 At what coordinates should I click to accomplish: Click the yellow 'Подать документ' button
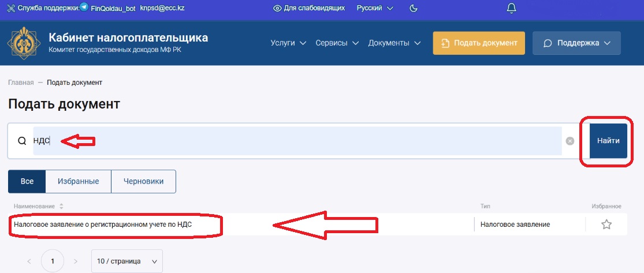tap(479, 43)
